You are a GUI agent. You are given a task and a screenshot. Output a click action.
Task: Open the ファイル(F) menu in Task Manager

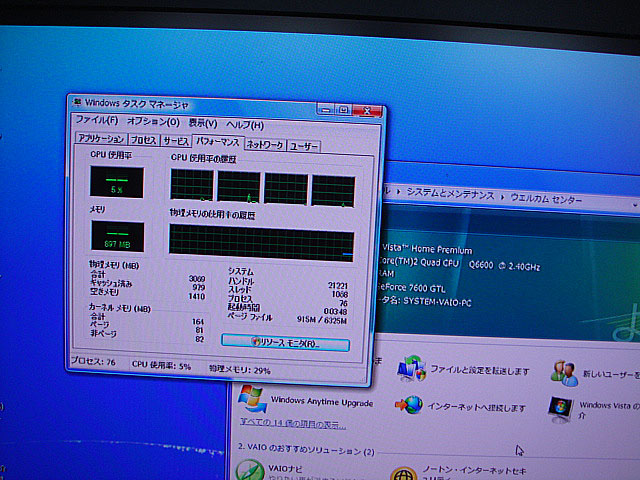pos(97,120)
